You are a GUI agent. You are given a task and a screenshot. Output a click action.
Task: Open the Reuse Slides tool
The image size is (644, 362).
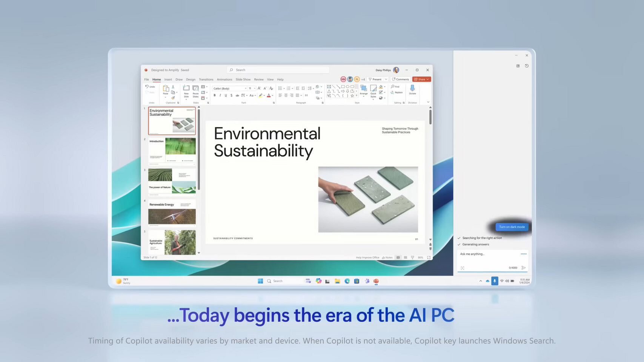(x=195, y=90)
